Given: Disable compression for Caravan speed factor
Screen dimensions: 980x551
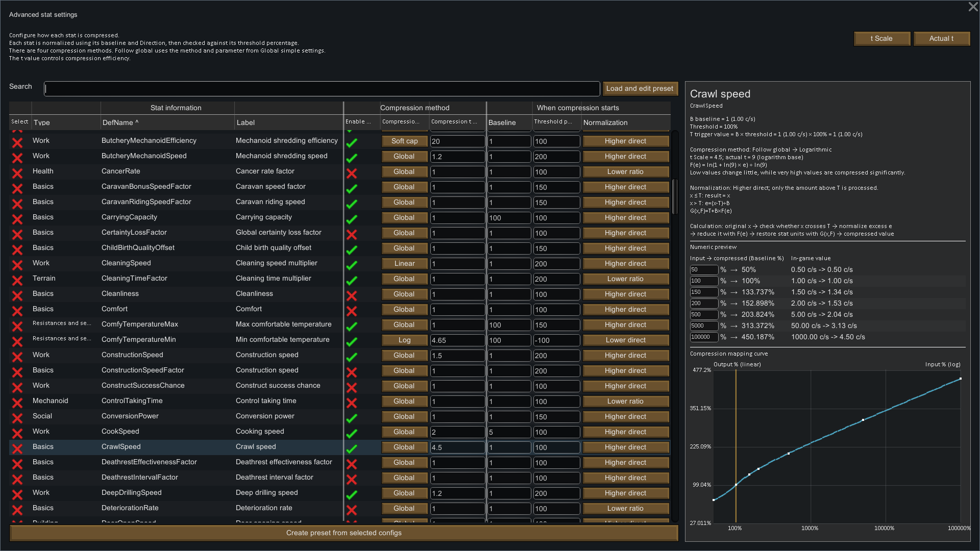Looking at the screenshot, I should click(352, 189).
